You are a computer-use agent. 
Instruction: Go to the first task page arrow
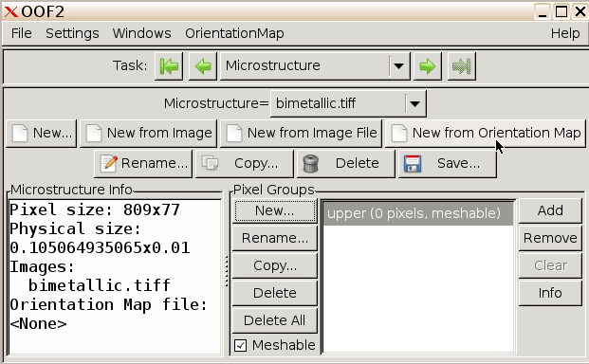[169, 66]
